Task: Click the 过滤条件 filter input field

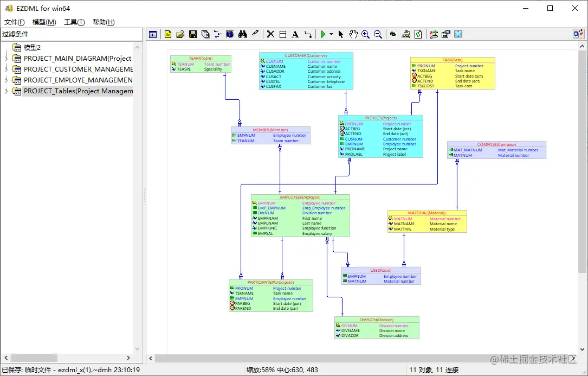Action: click(72, 34)
